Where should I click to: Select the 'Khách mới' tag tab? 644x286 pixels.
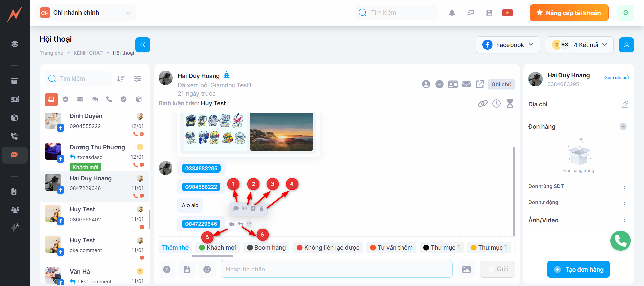click(217, 248)
